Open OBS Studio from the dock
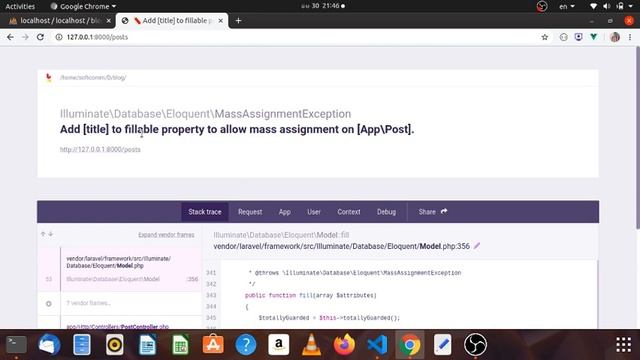 click(x=476, y=344)
